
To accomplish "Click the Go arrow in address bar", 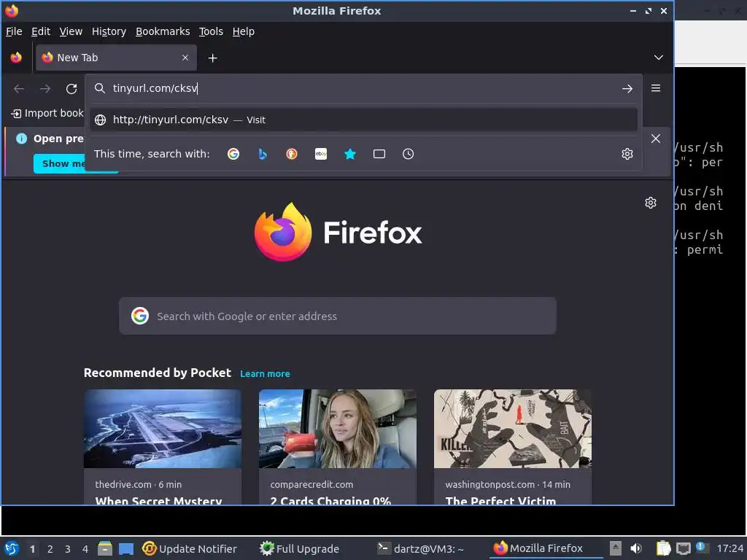I will tap(627, 88).
